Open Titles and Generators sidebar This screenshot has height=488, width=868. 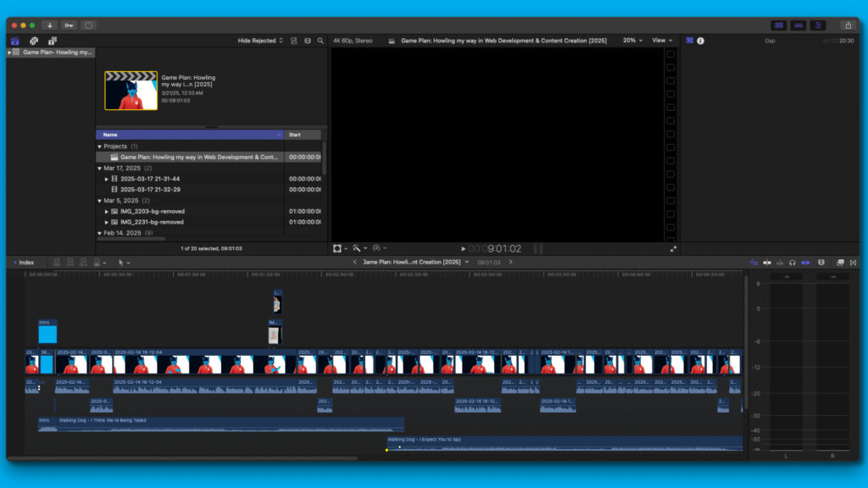point(53,41)
